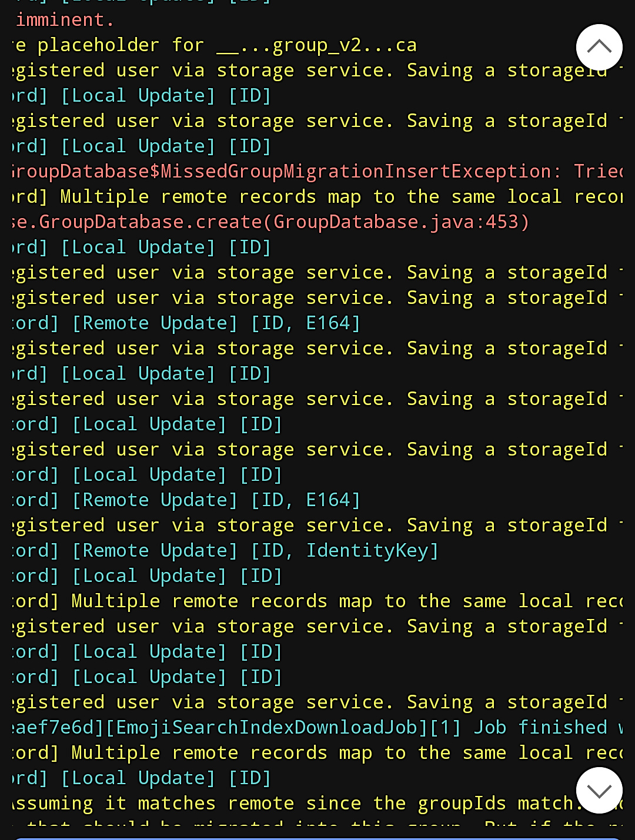Select a 'Multiple remote records' warning line
Screen dimensions: 635x840
(x=294, y=196)
